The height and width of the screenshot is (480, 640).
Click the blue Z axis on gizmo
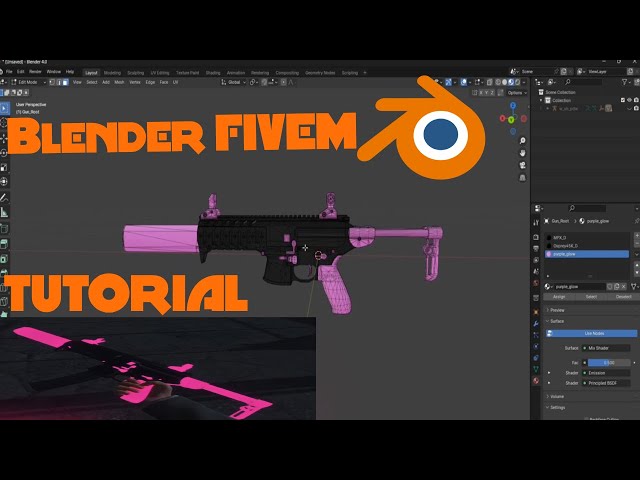click(x=513, y=106)
